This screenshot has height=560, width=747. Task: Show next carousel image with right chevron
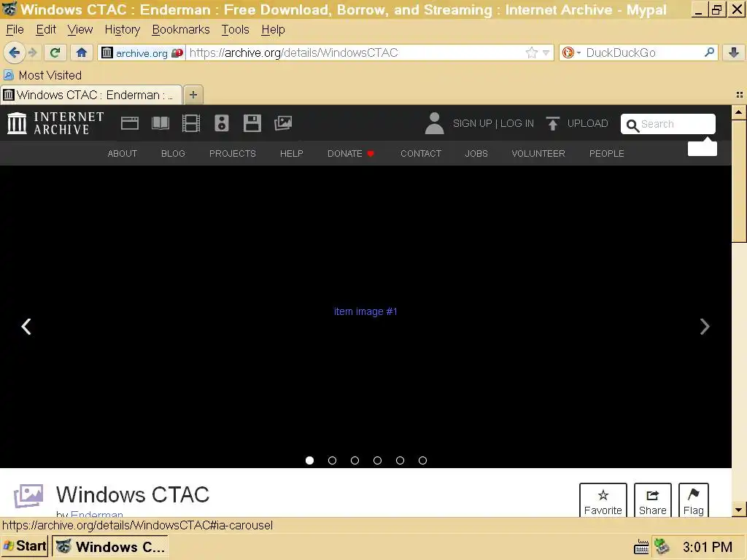[705, 327]
